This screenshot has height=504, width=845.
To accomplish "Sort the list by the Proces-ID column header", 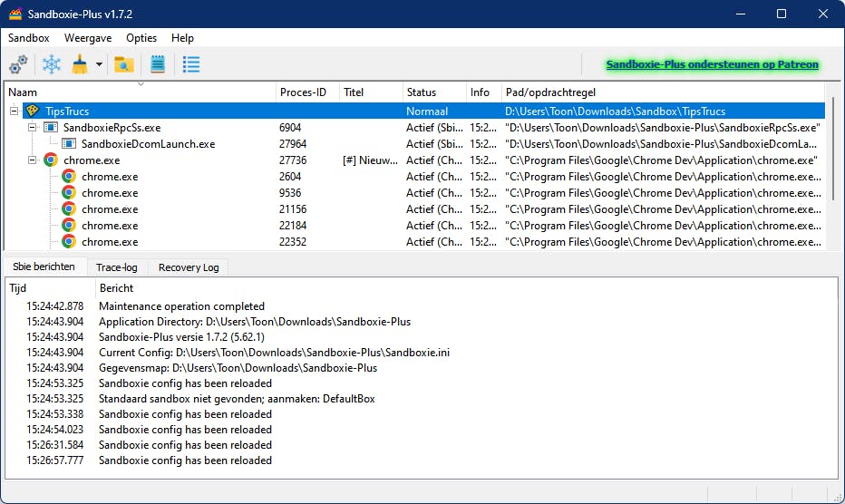I will click(306, 92).
